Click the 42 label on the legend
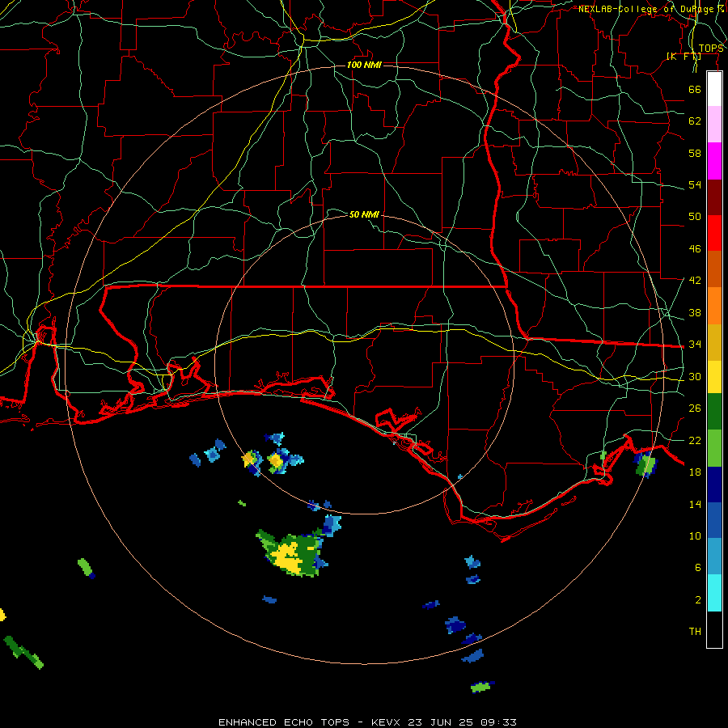The image size is (728, 728). coord(695,281)
